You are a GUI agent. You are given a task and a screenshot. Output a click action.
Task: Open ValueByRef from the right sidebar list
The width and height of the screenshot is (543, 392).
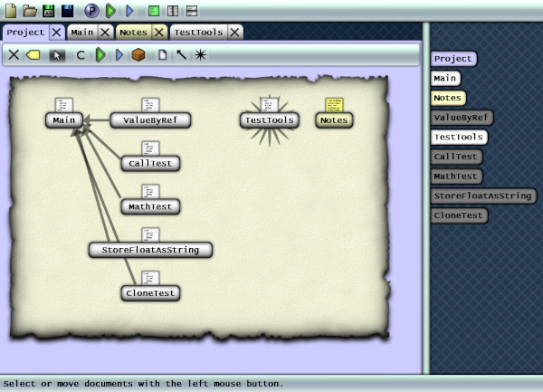click(x=462, y=118)
